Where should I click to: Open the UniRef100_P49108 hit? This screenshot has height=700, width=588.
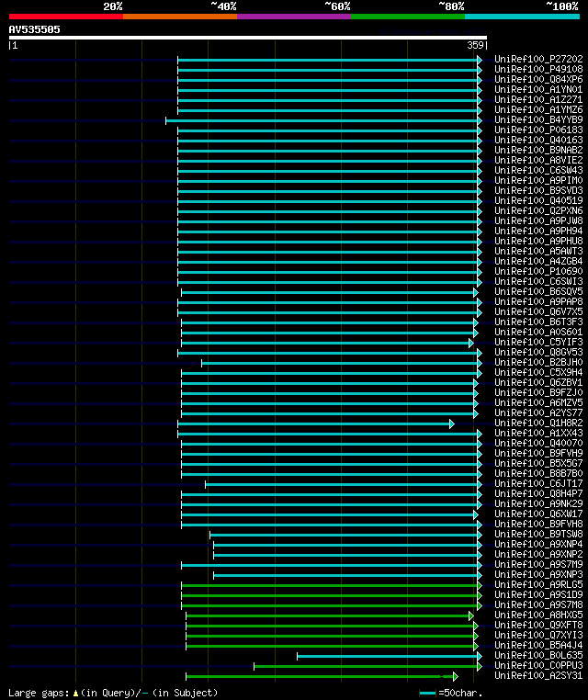point(538,69)
